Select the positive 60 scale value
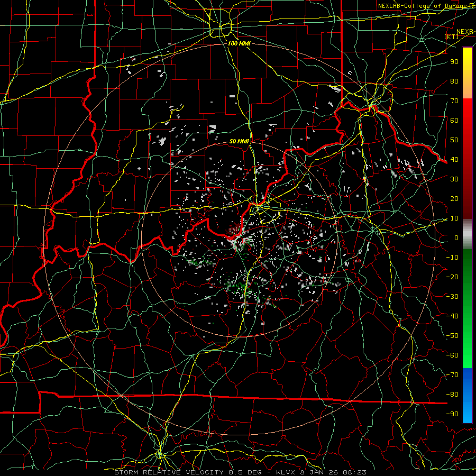Image resolution: width=476 pixels, height=476 pixels. coord(454,120)
